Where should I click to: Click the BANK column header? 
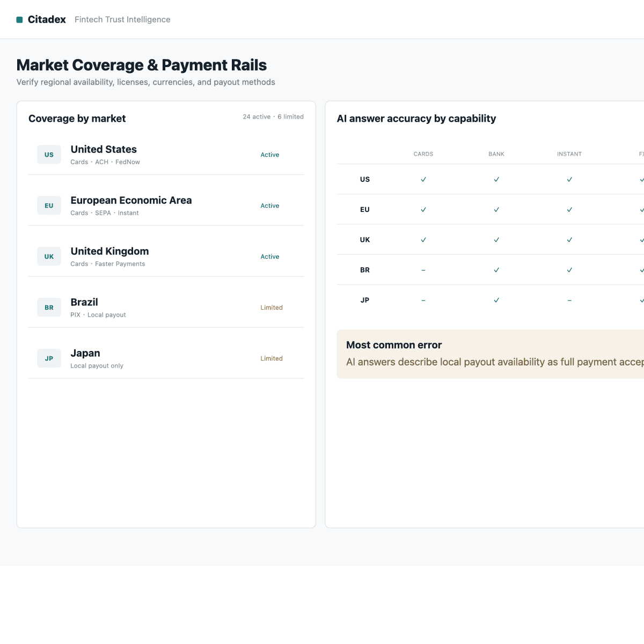coord(496,154)
